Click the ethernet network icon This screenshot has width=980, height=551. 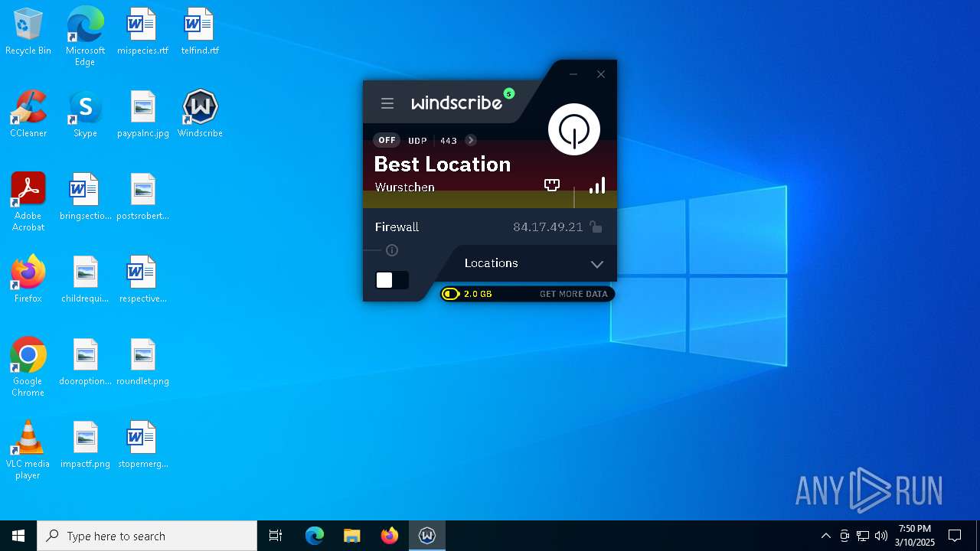pos(552,185)
